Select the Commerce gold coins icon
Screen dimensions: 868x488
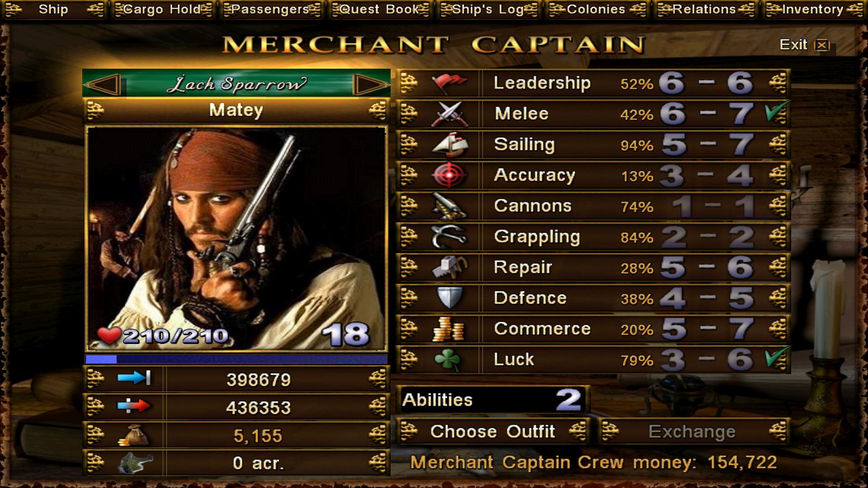tap(448, 329)
